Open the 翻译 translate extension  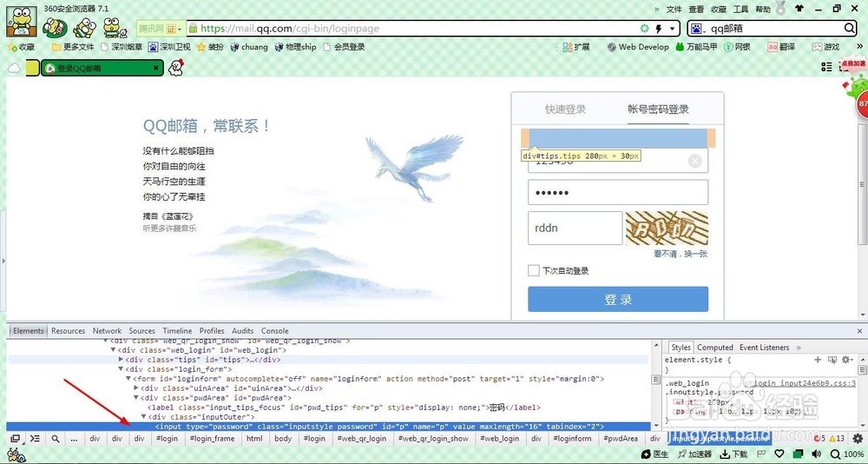click(782, 47)
